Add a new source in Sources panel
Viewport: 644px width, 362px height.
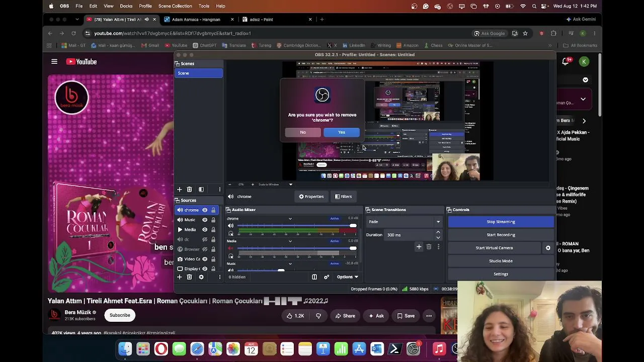[179, 277]
